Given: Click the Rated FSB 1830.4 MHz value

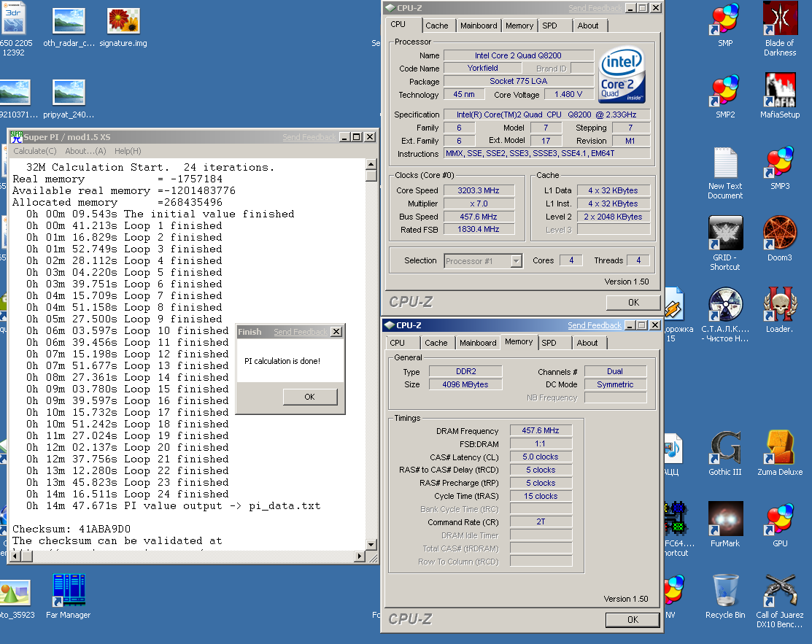Looking at the screenshot, I should pyautogui.click(x=479, y=229).
